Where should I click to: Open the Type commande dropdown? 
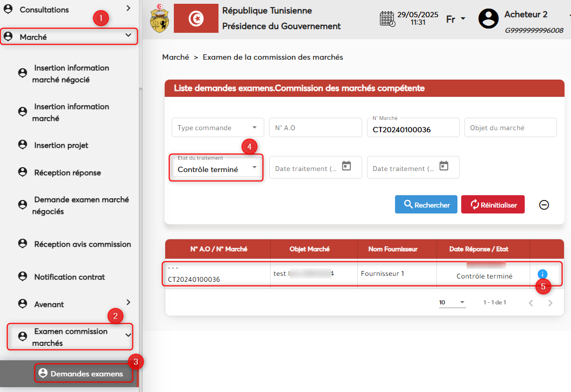pyautogui.click(x=217, y=128)
